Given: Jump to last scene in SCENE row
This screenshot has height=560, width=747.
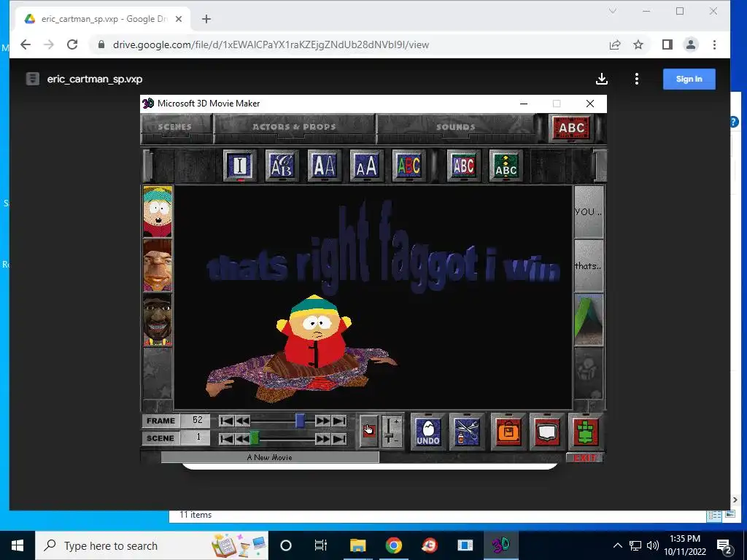Looking at the screenshot, I should coord(339,438).
